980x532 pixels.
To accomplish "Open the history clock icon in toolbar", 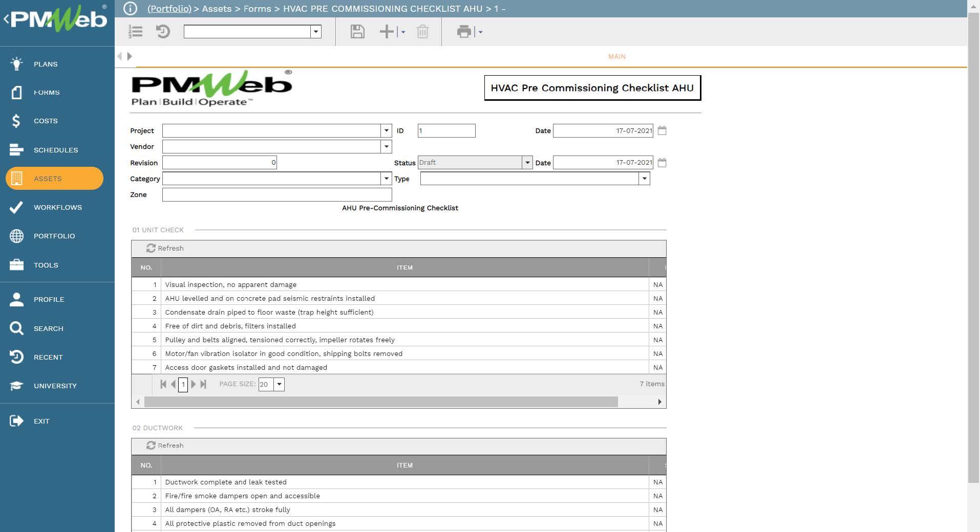I will coord(163,32).
